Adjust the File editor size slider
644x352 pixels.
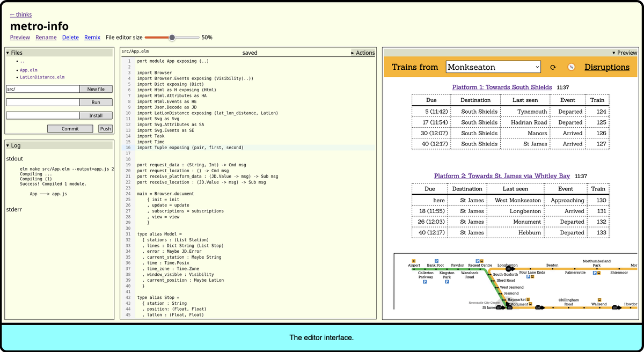click(x=172, y=38)
